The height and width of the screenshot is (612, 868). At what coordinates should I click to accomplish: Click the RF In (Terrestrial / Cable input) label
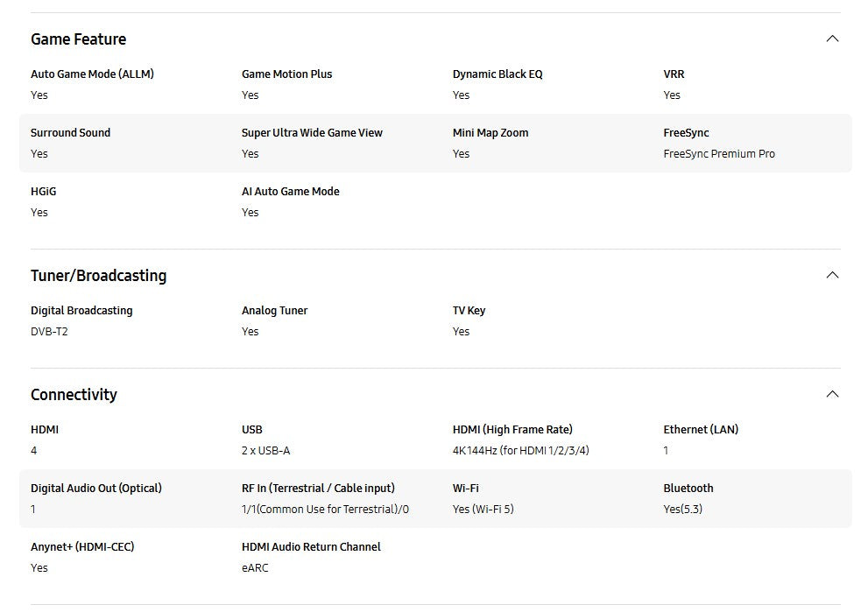coord(318,489)
